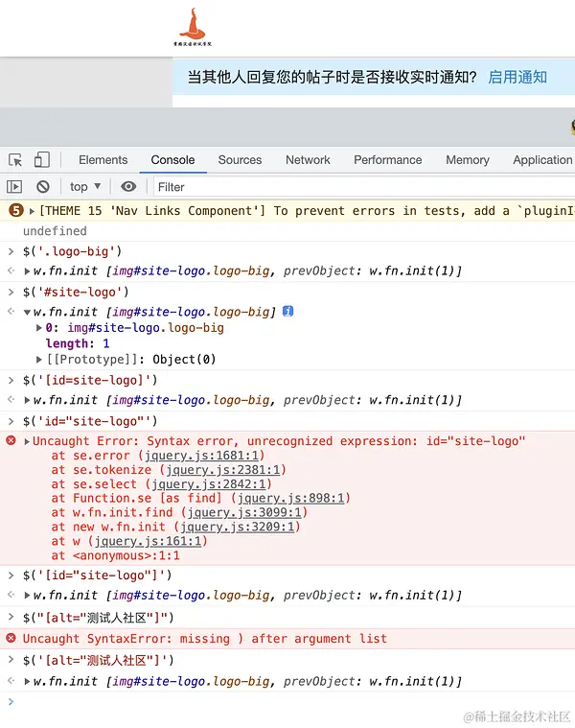Click the red error icon beside Uncaught Error
This screenshot has width=575, height=728.
11,440
